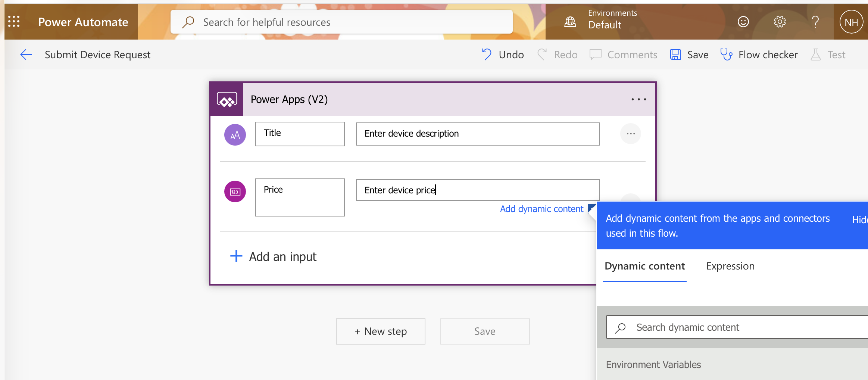The height and width of the screenshot is (380, 868).
Task: Click the Flow checker stethoscope icon
Action: pyautogui.click(x=726, y=54)
